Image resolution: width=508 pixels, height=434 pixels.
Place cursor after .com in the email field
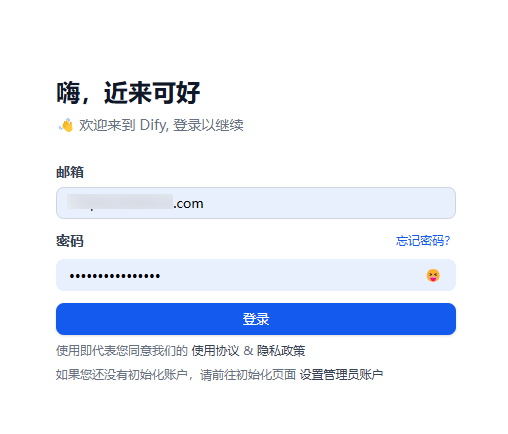(204, 203)
